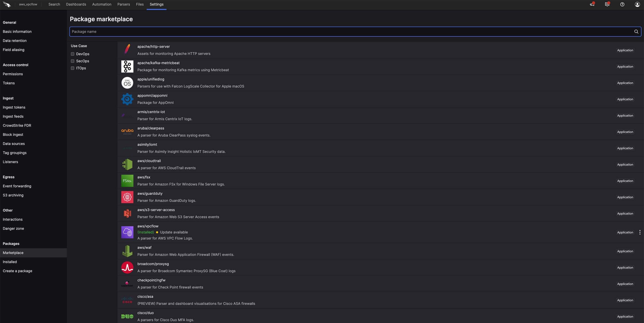Open the help question mark icon

pyautogui.click(x=622, y=4)
